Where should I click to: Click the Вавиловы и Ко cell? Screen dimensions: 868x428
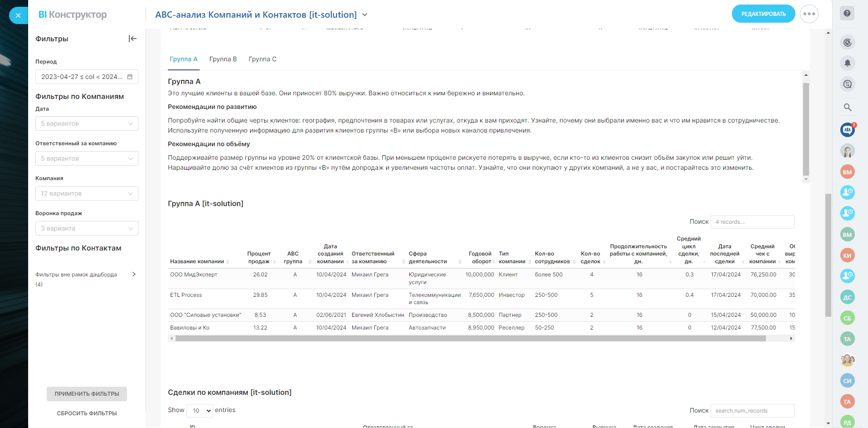190,328
